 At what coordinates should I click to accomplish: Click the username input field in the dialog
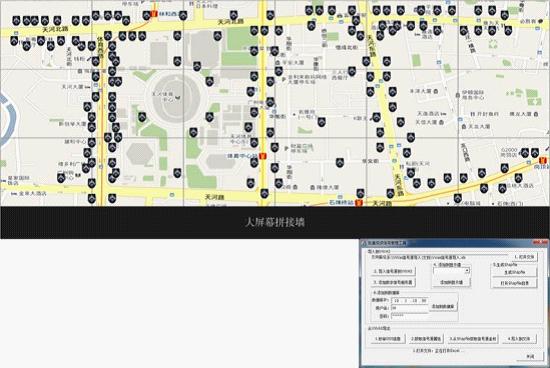[409, 308]
